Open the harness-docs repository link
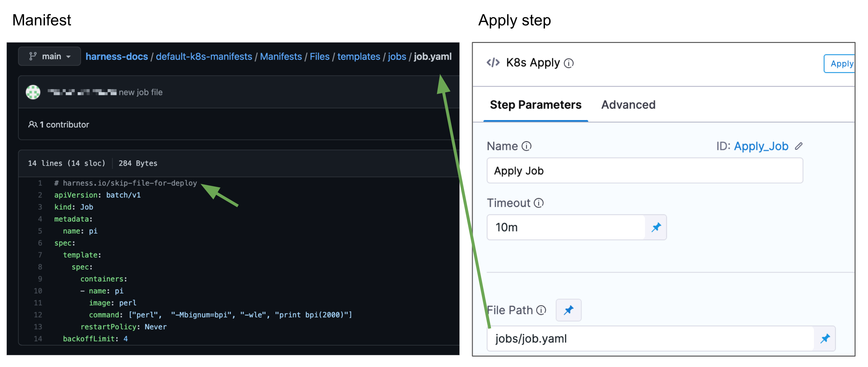The width and height of the screenshot is (868, 367). [116, 57]
